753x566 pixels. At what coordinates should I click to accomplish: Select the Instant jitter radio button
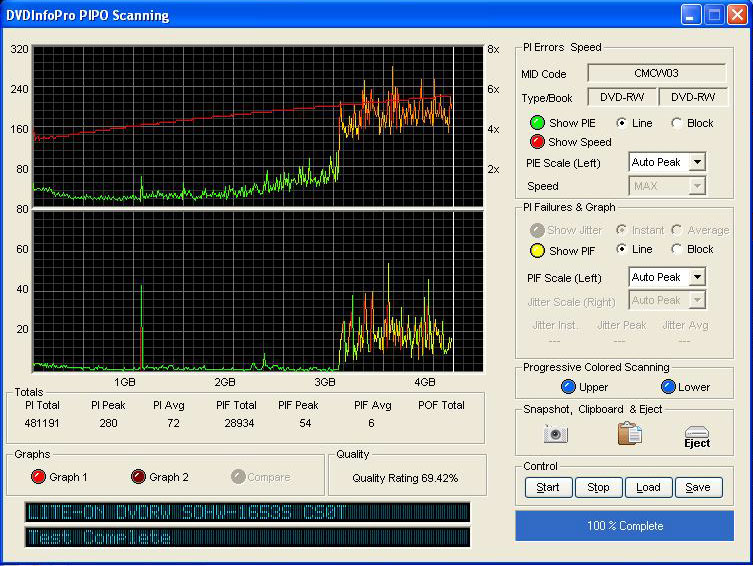point(621,230)
